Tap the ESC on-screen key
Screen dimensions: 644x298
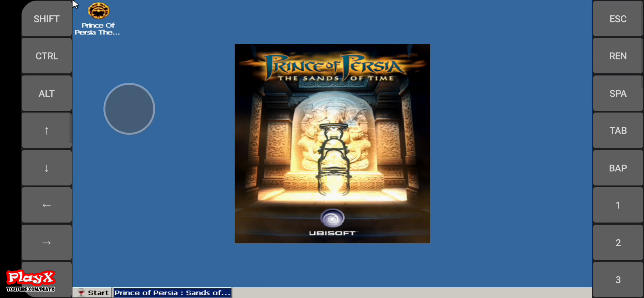[618, 19]
